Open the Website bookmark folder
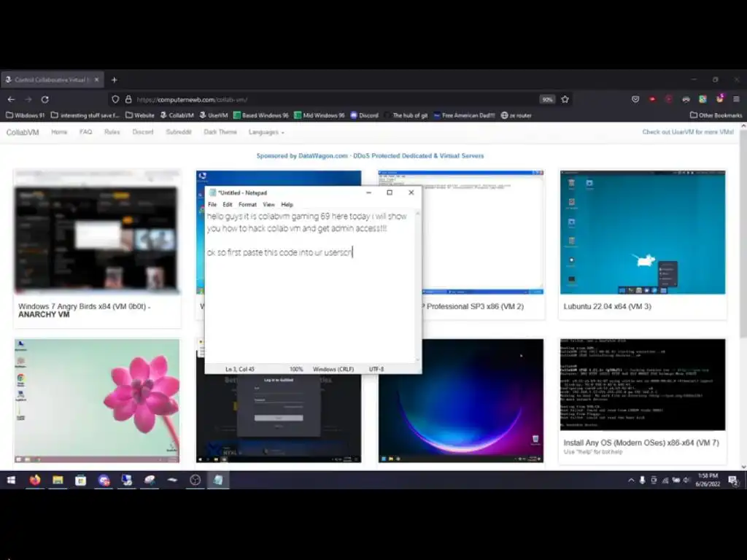 (x=140, y=115)
